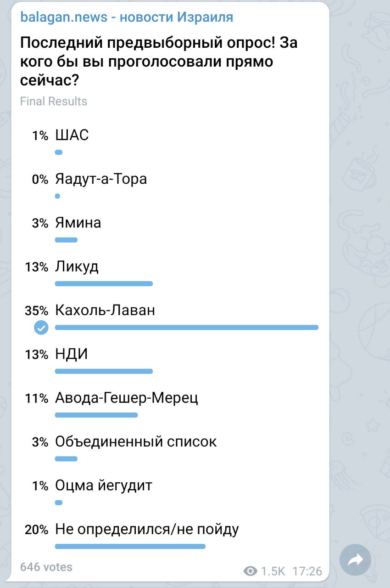Click the Ямина poll option
Screen dimensions: 390x588
pos(78,223)
